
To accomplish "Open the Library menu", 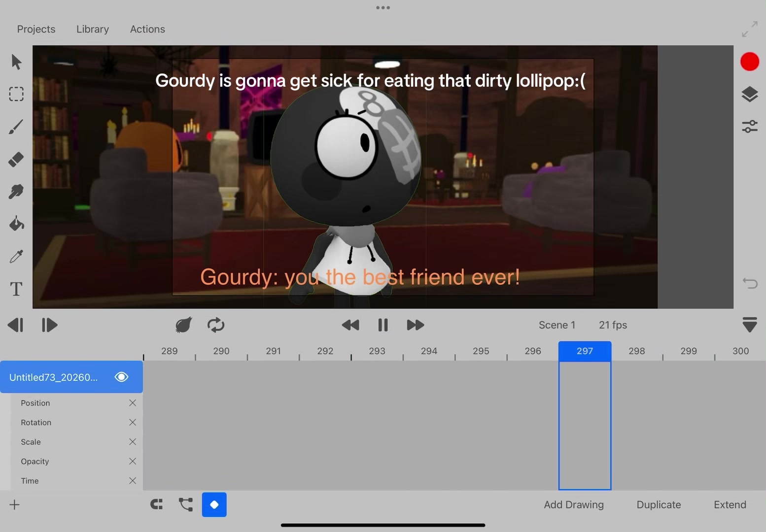I will click(x=93, y=29).
